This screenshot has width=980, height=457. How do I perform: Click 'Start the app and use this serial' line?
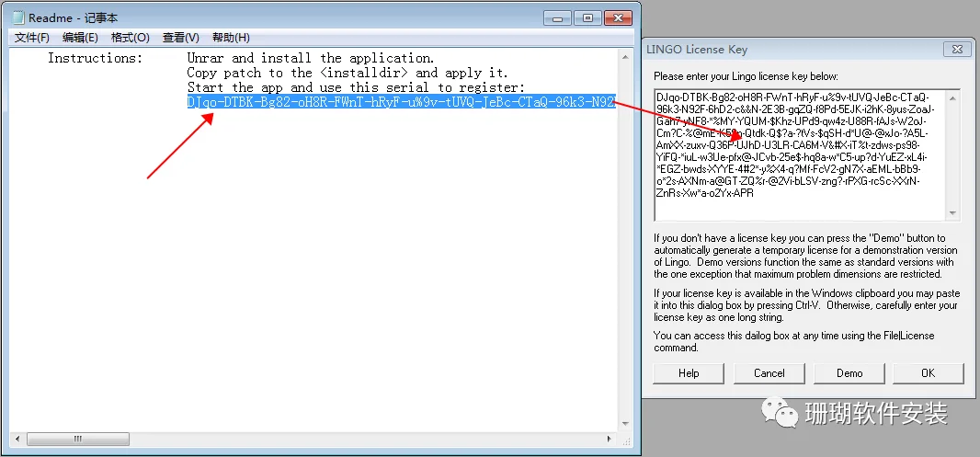coord(356,87)
